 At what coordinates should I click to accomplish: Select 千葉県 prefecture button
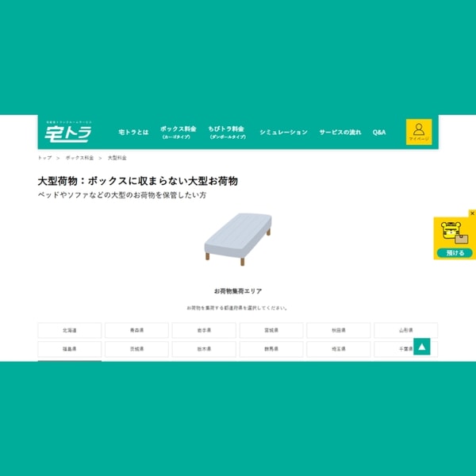[x=406, y=349]
